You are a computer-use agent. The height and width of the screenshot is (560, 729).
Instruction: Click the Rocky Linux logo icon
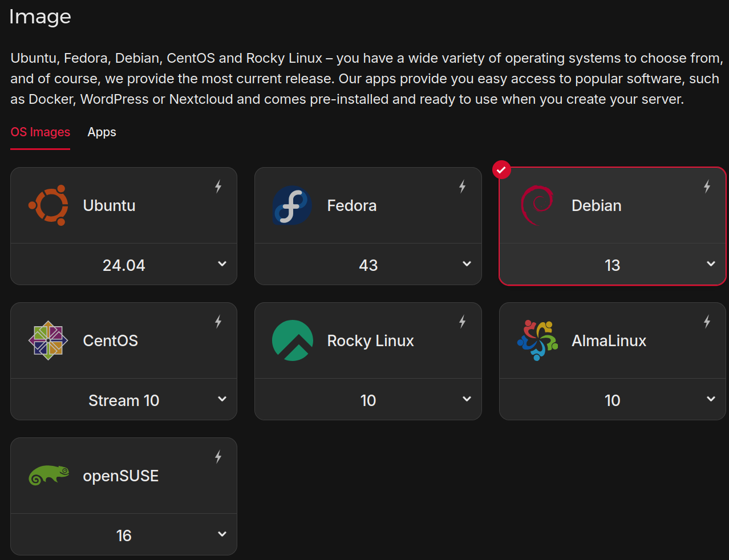click(x=293, y=340)
